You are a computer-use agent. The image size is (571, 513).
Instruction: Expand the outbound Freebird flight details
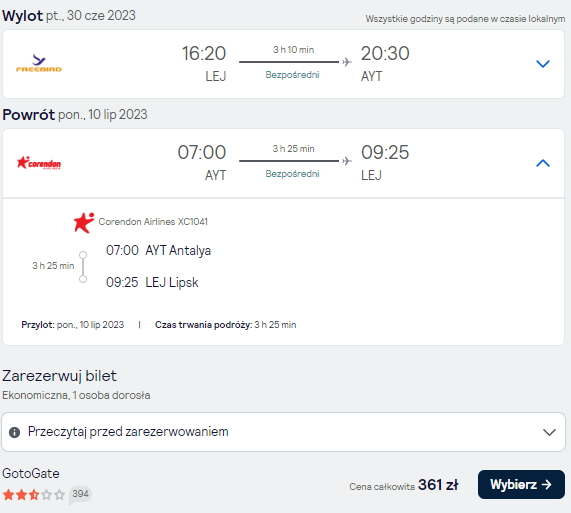point(543,64)
